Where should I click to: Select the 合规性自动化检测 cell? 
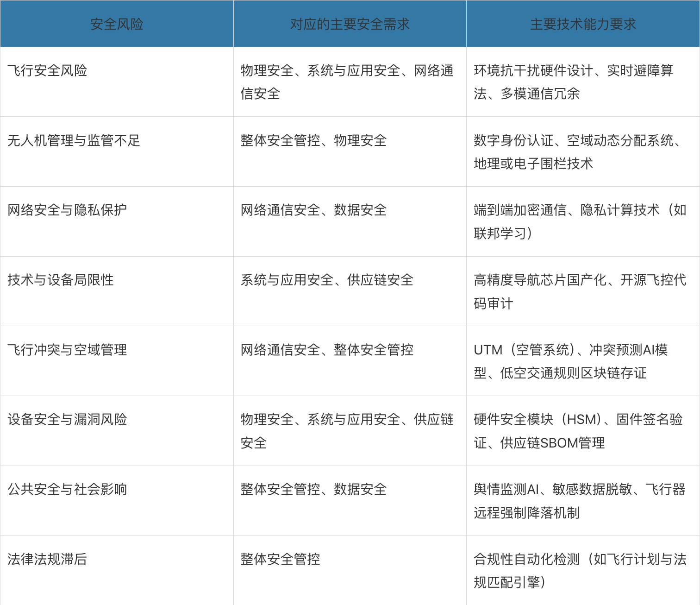point(580,570)
